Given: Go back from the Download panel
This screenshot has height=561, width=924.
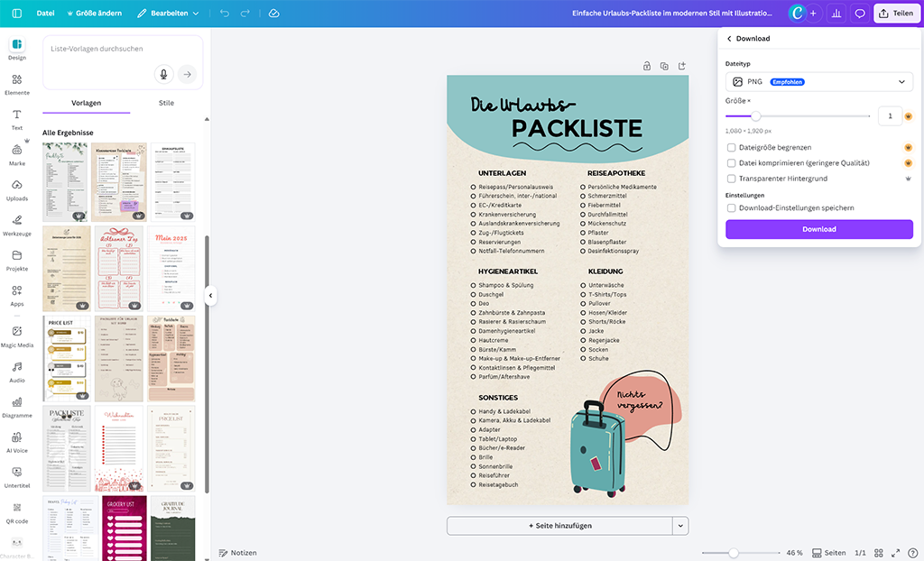Looking at the screenshot, I should point(729,38).
